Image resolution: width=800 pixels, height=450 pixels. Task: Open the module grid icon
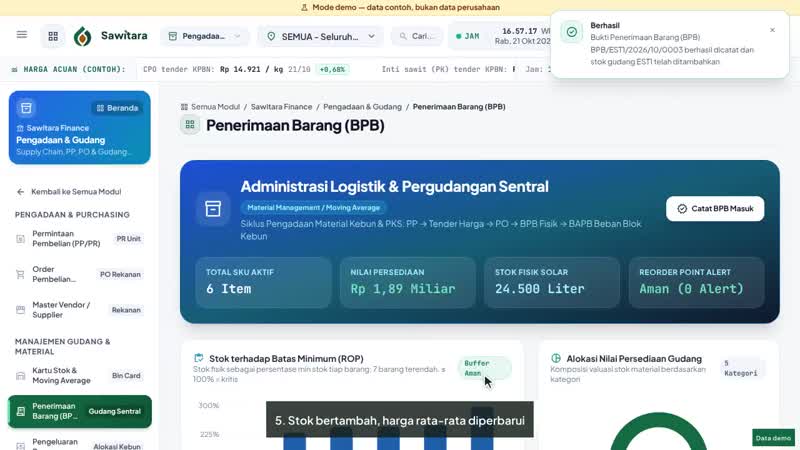pyautogui.click(x=53, y=36)
